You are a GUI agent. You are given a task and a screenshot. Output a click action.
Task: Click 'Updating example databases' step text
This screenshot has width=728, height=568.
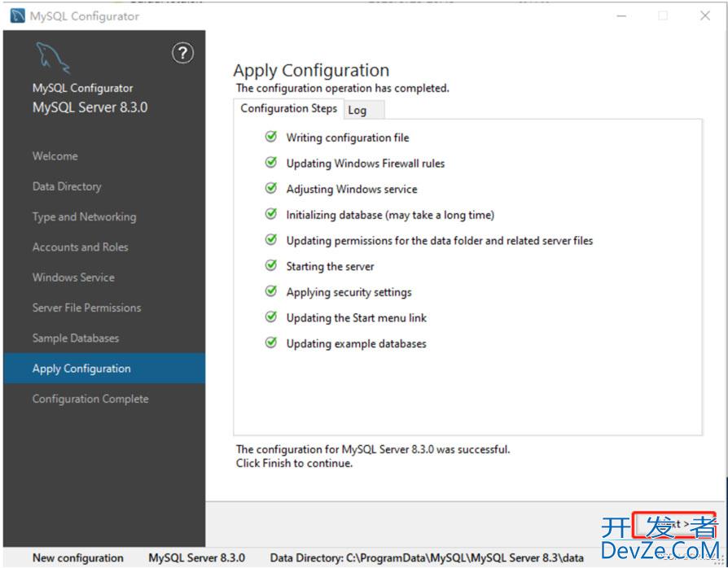(356, 344)
